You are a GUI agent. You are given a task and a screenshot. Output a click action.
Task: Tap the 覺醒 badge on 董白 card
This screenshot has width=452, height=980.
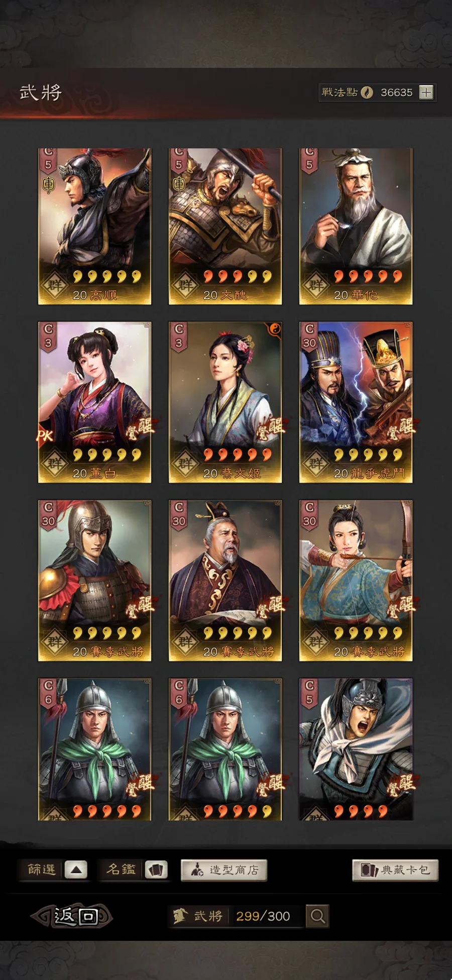pyautogui.click(x=140, y=429)
